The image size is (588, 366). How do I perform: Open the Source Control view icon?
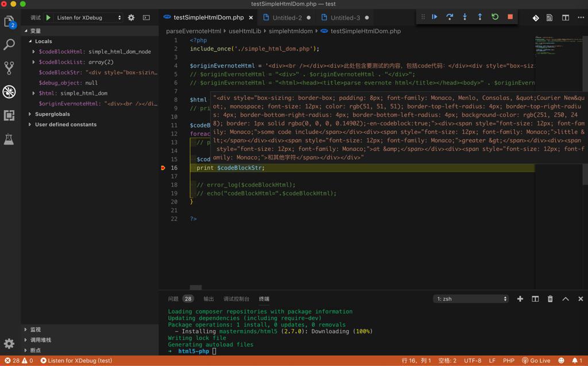click(9, 68)
